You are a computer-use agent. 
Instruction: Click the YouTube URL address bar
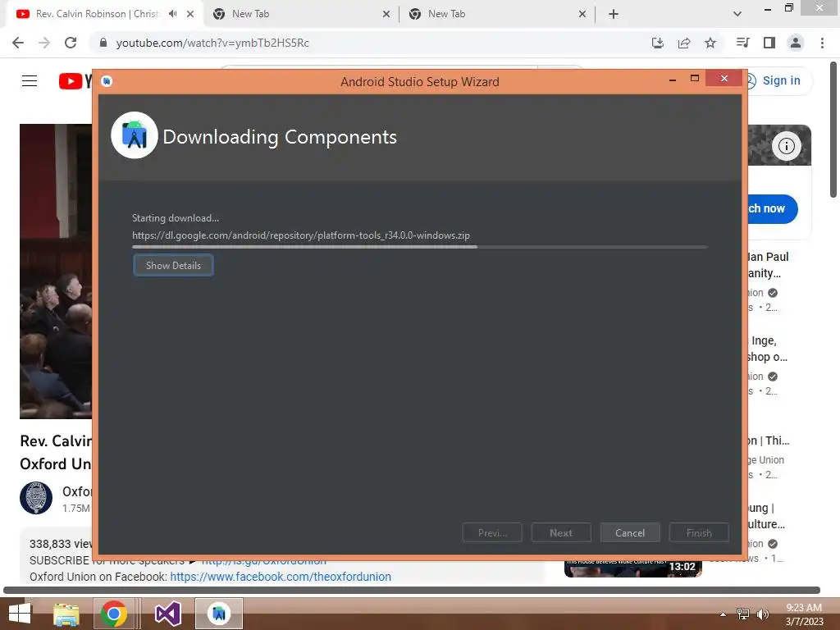click(x=212, y=43)
